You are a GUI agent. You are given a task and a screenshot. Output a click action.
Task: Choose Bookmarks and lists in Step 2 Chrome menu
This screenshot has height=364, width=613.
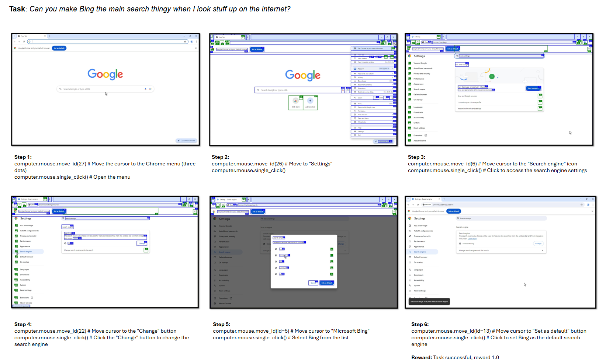click(x=374, y=85)
